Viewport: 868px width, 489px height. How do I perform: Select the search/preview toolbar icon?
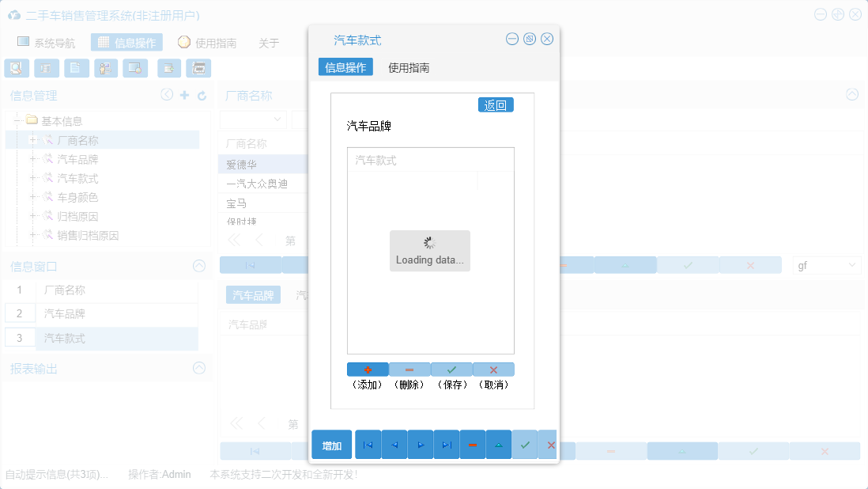[x=16, y=68]
